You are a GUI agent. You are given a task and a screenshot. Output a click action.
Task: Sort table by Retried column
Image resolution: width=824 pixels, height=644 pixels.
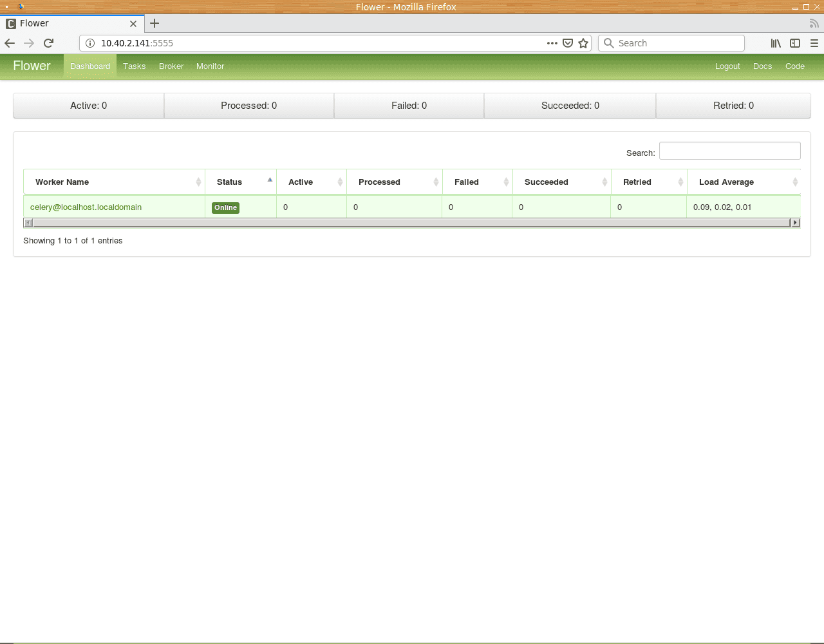click(x=649, y=182)
